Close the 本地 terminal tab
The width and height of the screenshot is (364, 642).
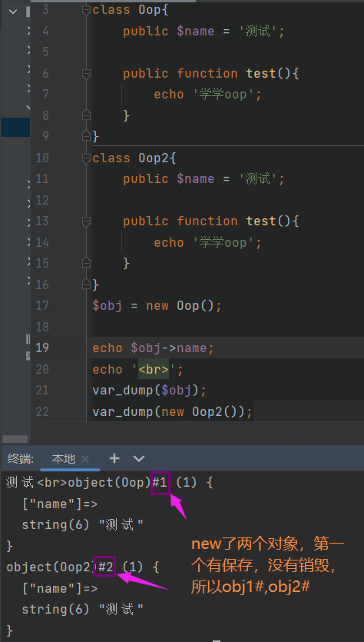tap(85, 459)
